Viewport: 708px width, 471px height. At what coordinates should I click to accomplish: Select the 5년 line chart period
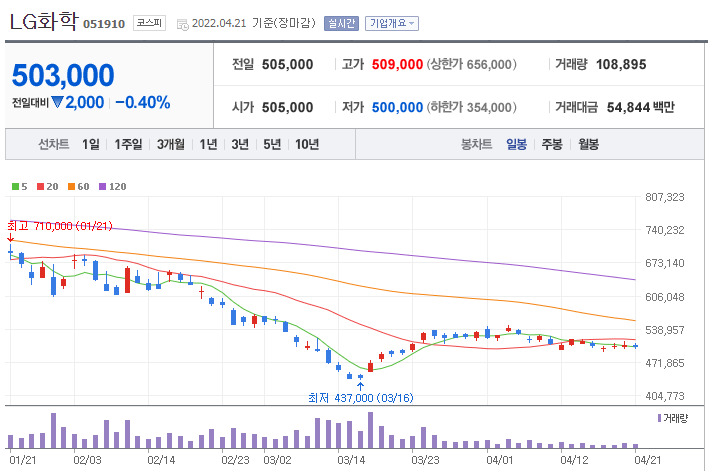coord(272,145)
